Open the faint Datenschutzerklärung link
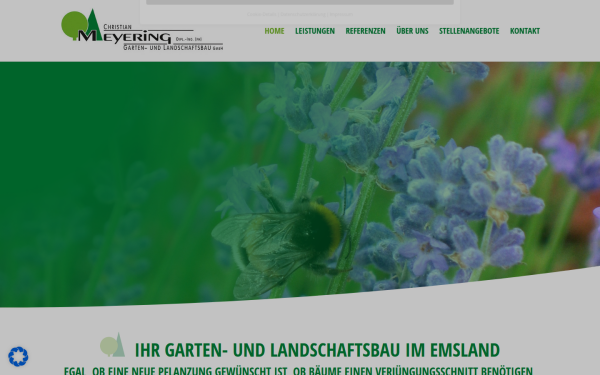The height and width of the screenshot is (375, 600). tap(303, 14)
